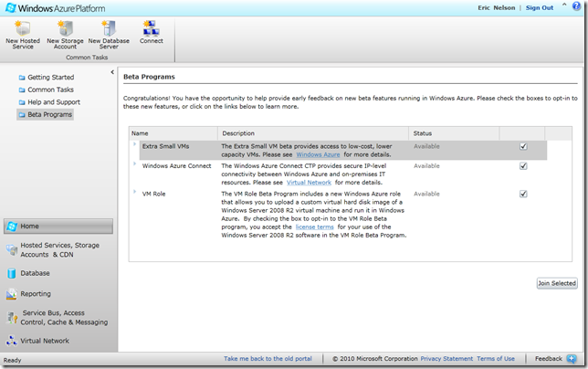The height and width of the screenshot is (369, 588).
Task: Sort by the Status column header
Action: (454, 133)
